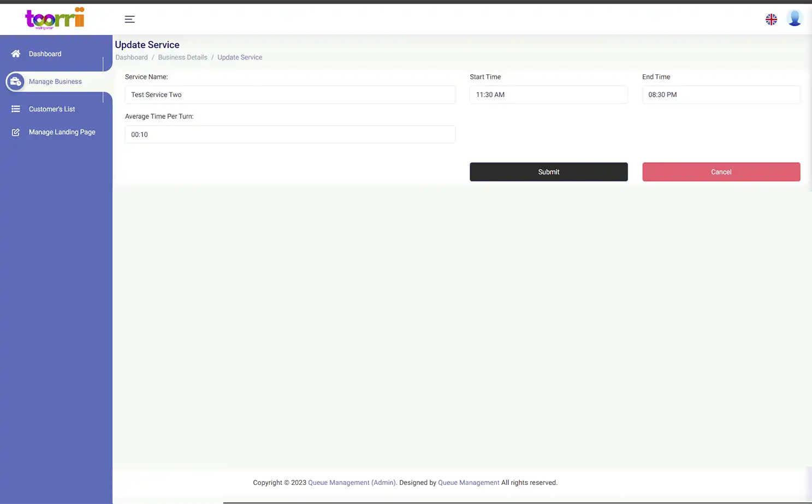The width and height of the screenshot is (812, 504).
Task: Open the Average Time Per Turn picker
Action: click(290, 134)
